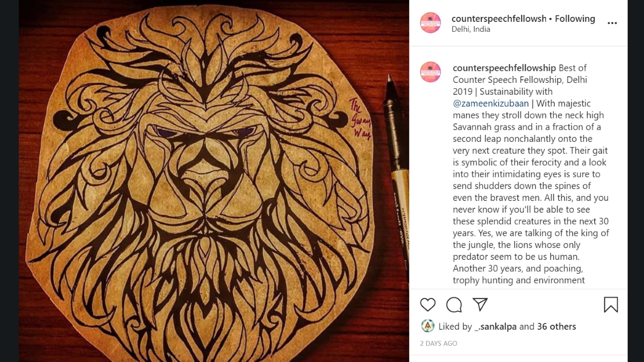Click the small liker avatar icon

(428, 326)
